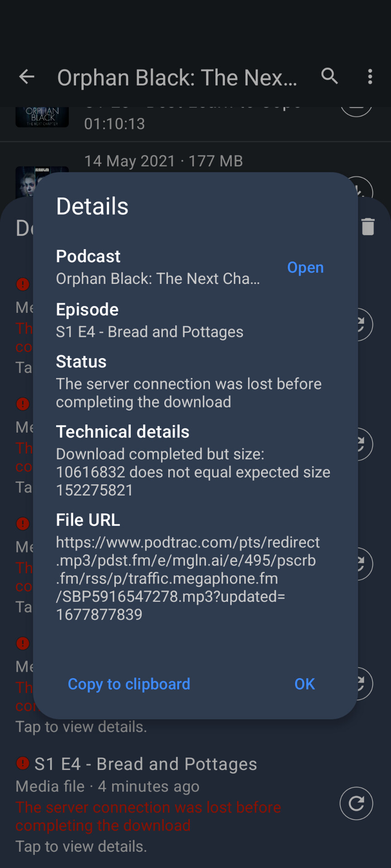Open the podcast via the Open link

click(305, 268)
